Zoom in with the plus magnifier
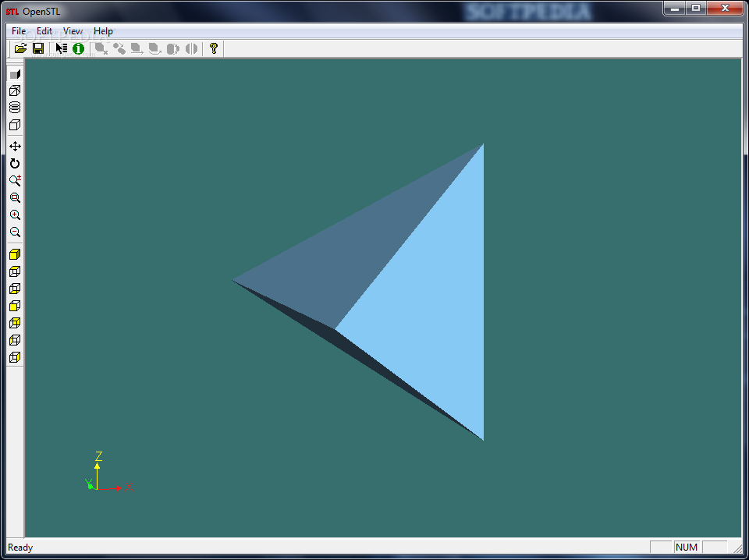 tap(15, 214)
